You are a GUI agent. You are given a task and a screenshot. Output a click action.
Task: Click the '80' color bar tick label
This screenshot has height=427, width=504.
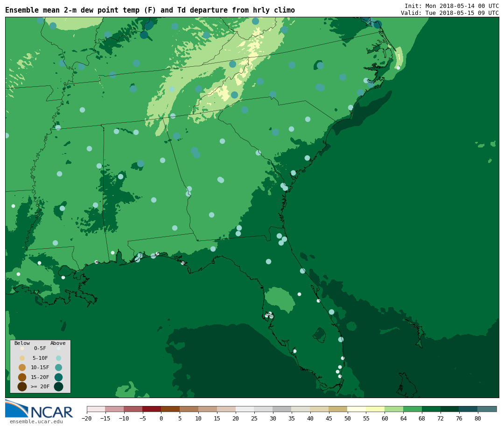478,418
